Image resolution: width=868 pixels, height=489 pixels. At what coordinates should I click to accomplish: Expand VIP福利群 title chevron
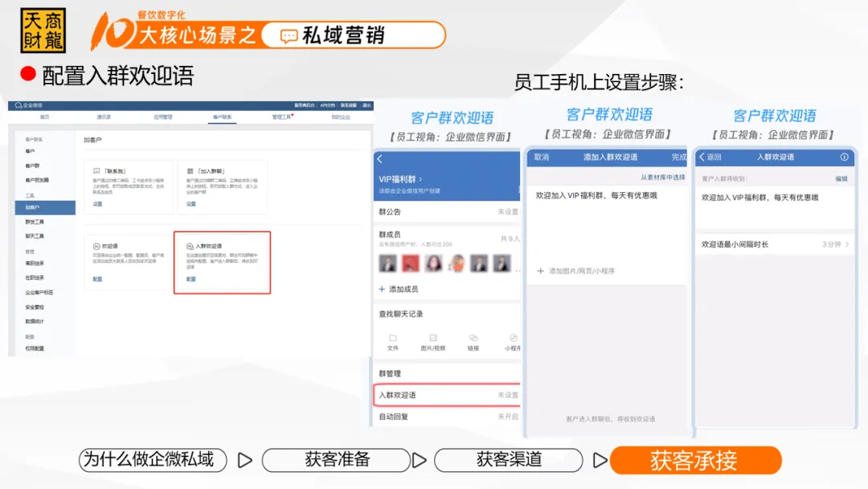(420, 179)
